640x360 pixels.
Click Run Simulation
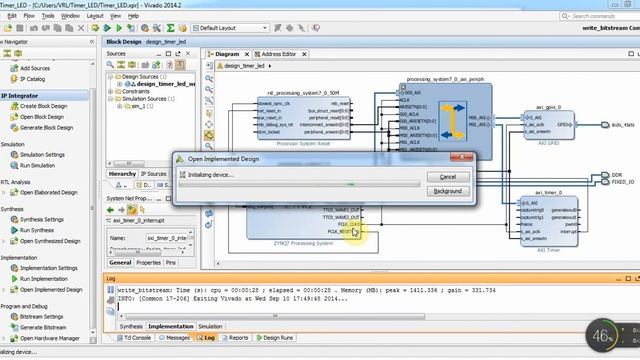tap(37, 165)
